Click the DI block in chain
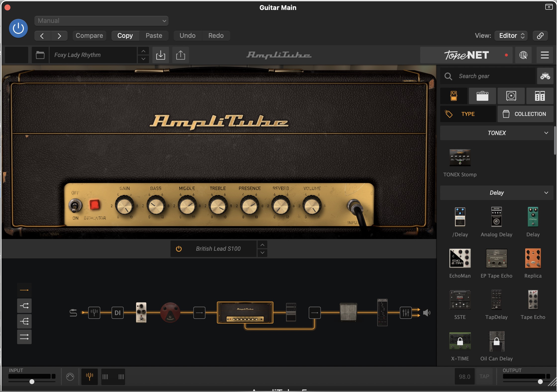The image size is (557, 392). (118, 313)
